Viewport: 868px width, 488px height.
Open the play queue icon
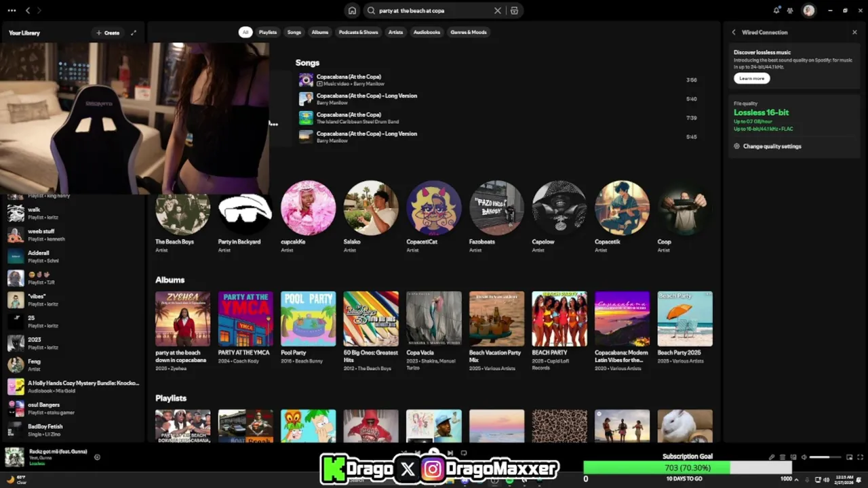782,457
